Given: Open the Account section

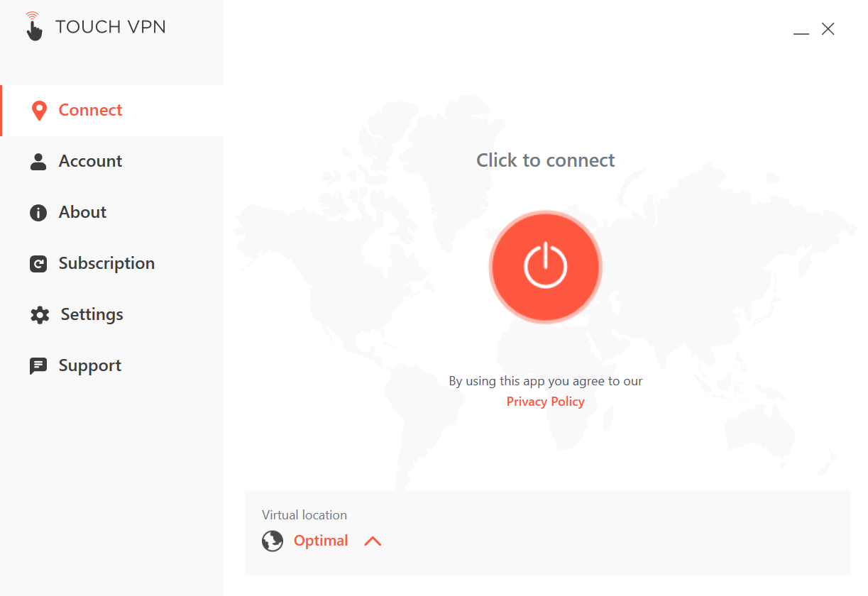Looking at the screenshot, I should pyautogui.click(x=112, y=162).
